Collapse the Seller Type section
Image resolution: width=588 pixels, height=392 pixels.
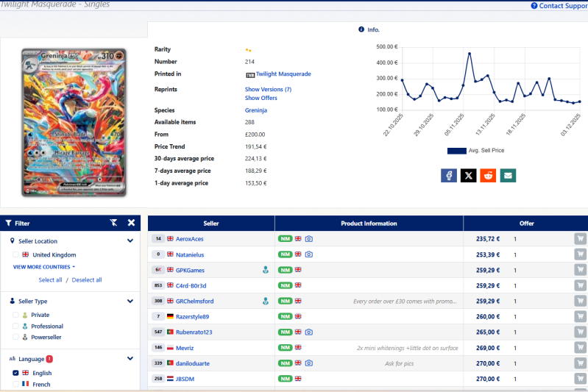[x=130, y=301]
